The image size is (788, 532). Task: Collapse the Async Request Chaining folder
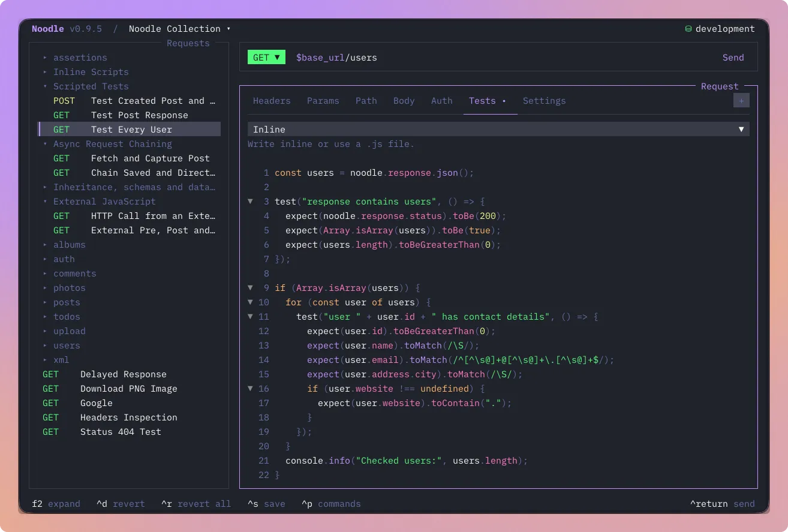(x=107, y=144)
